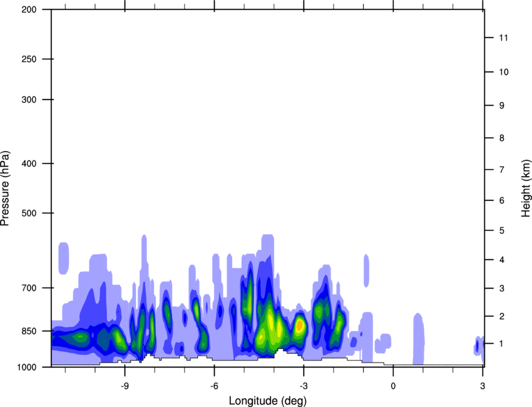Select the 300 pressure tick label

[29, 100]
